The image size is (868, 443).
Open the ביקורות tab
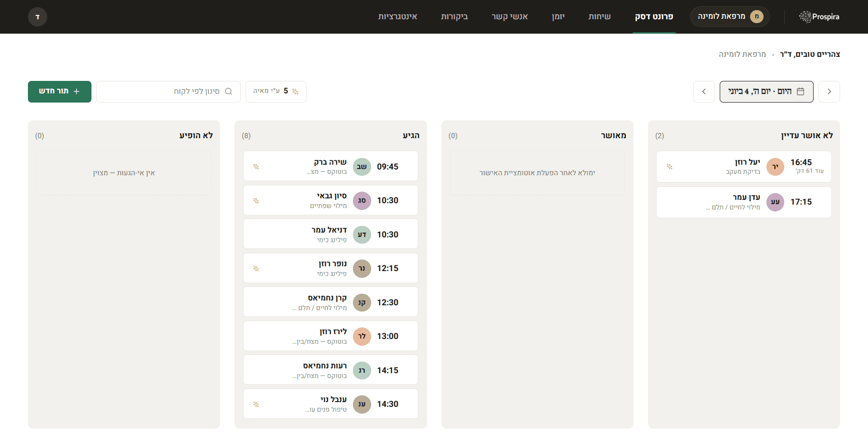pyautogui.click(x=454, y=17)
